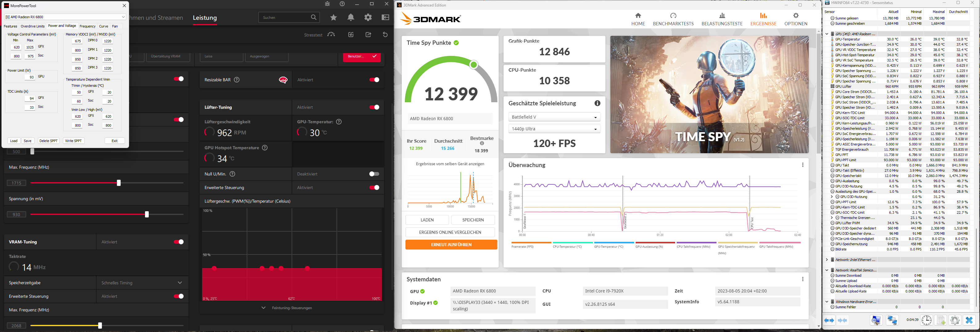Open the bug report icon in AMD Software
This screenshot has width=980, height=332.
328,4
